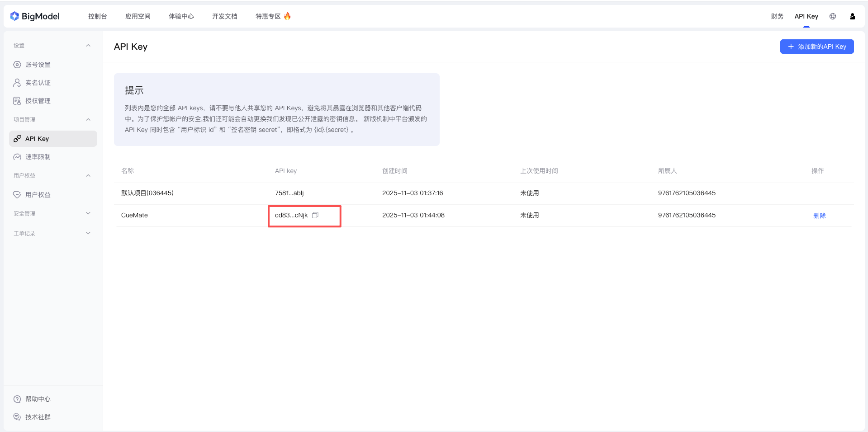Screen dimensions: 868x432
Task: Open the 特惠专区 page
Action: [x=269, y=16]
